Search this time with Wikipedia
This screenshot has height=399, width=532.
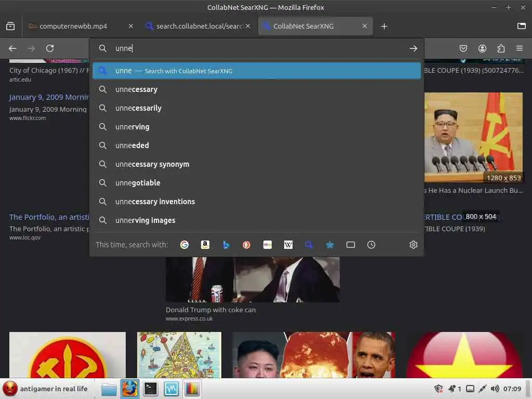pos(288,245)
